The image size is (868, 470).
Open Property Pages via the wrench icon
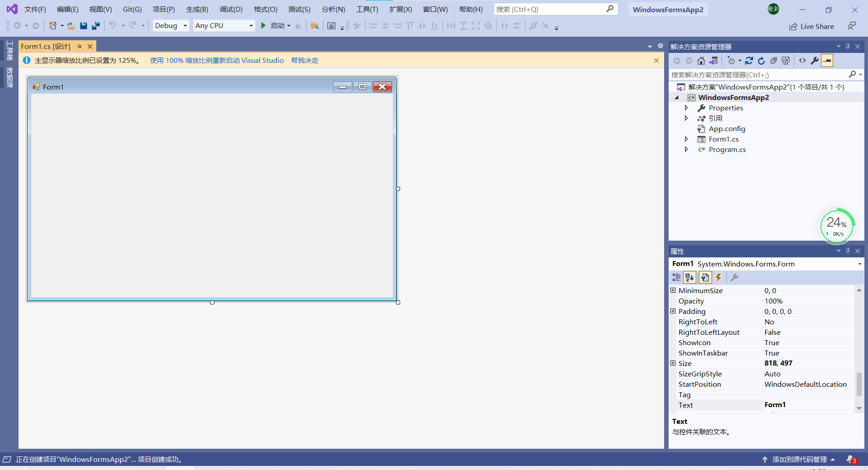tap(734, 277)
